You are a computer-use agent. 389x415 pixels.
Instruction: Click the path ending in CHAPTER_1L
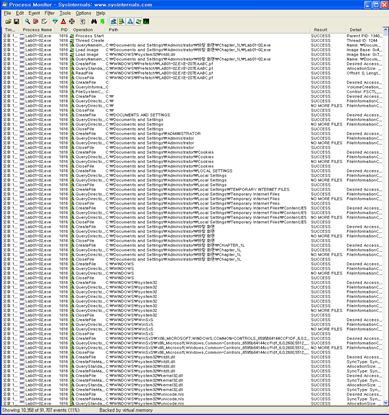[175, 246]
